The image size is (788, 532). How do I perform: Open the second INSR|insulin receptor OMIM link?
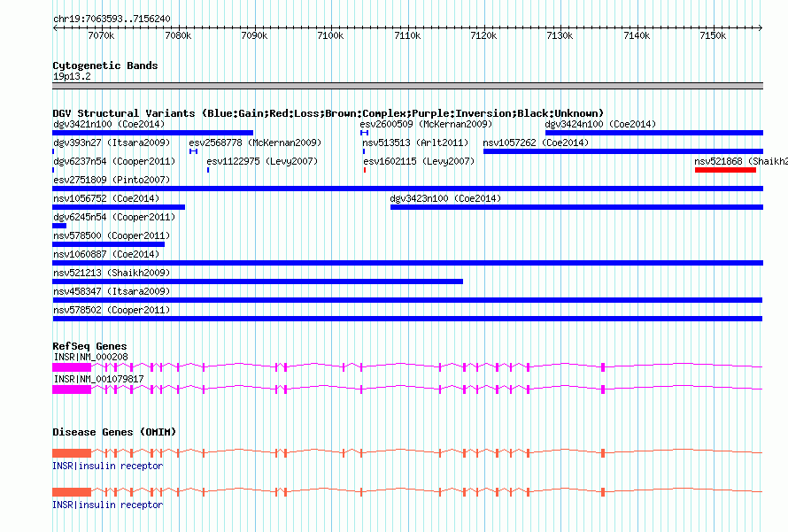point(107,505)
